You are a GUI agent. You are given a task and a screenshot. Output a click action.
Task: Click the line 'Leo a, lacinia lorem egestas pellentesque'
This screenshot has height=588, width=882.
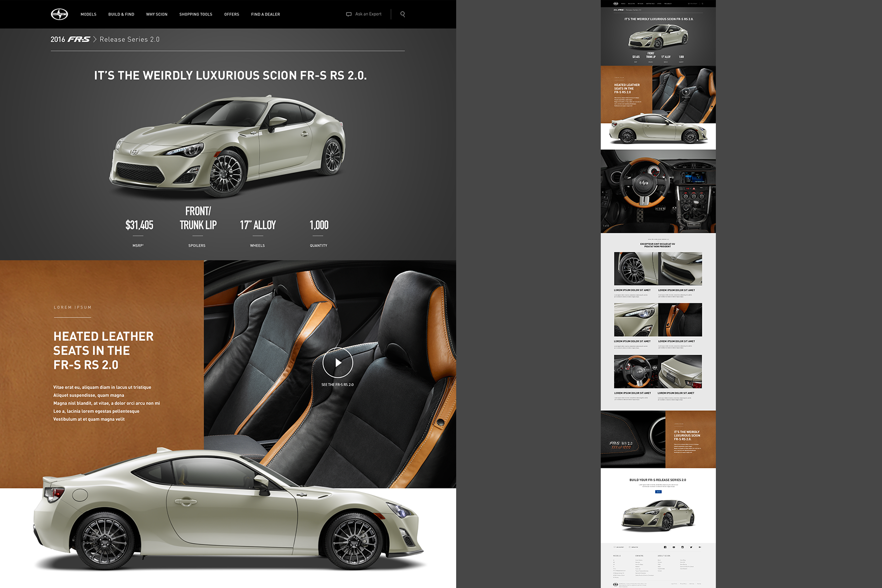coord(96,411)
